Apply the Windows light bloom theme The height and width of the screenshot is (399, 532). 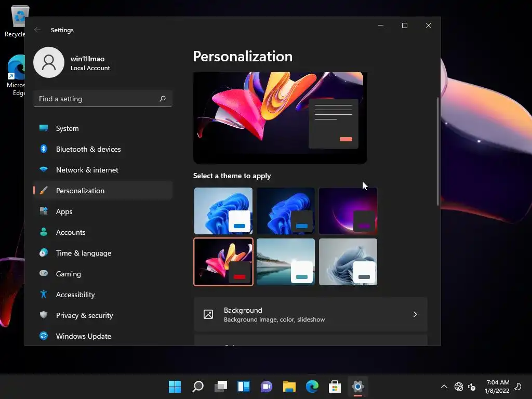[x=223, y=211]
